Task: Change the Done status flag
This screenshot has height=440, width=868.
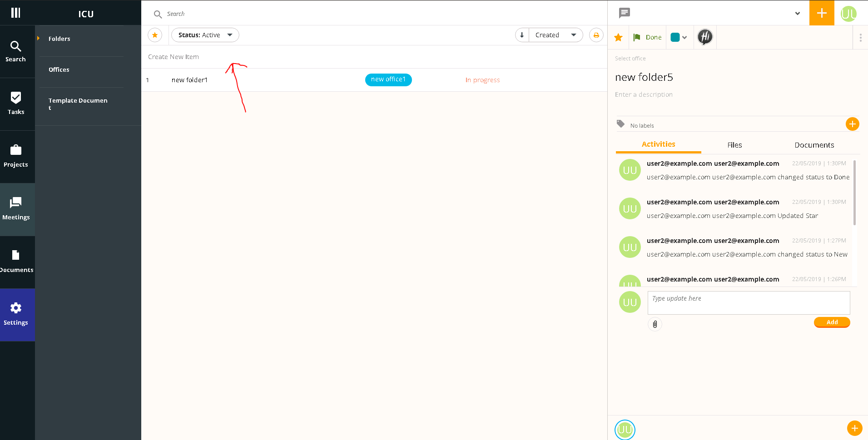Action: 648,37
